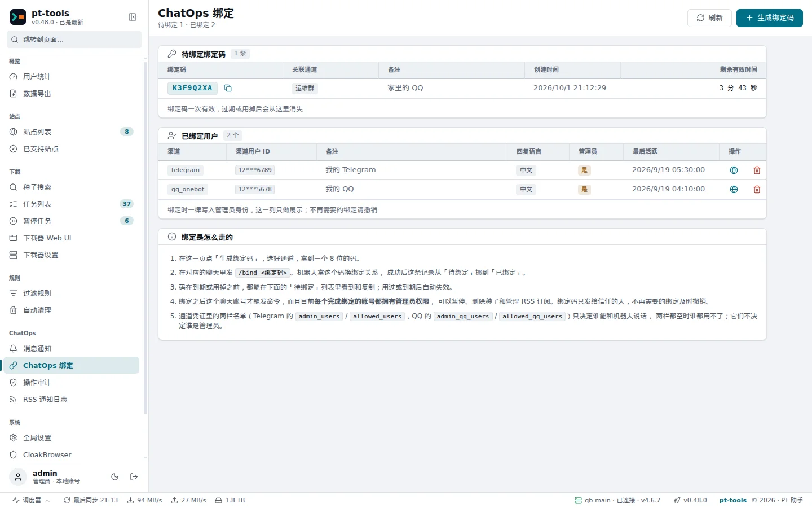Click the 27 MB/s upload speed indicator
Viewport: 812px width, 508px height.
click(188, 501)
